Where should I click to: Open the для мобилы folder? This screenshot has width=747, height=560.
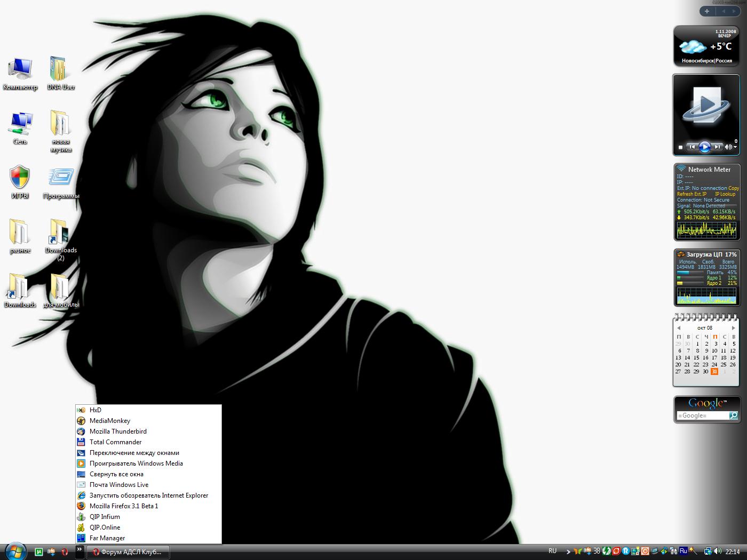[x=61, y=291]
